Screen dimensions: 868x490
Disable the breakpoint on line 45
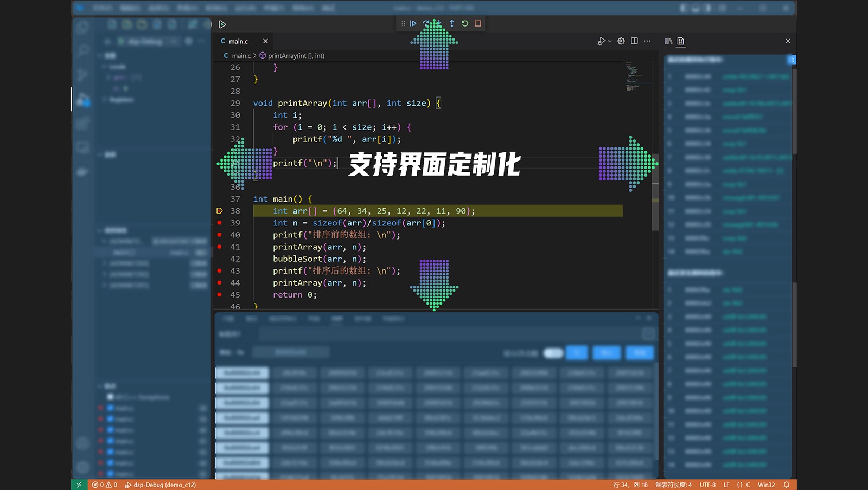tap(219, 294)
